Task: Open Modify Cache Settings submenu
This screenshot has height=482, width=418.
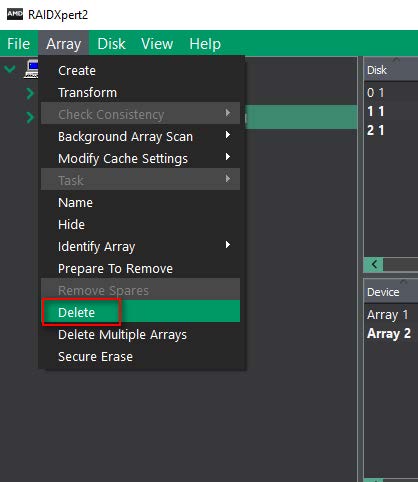Action: point(140,159)
